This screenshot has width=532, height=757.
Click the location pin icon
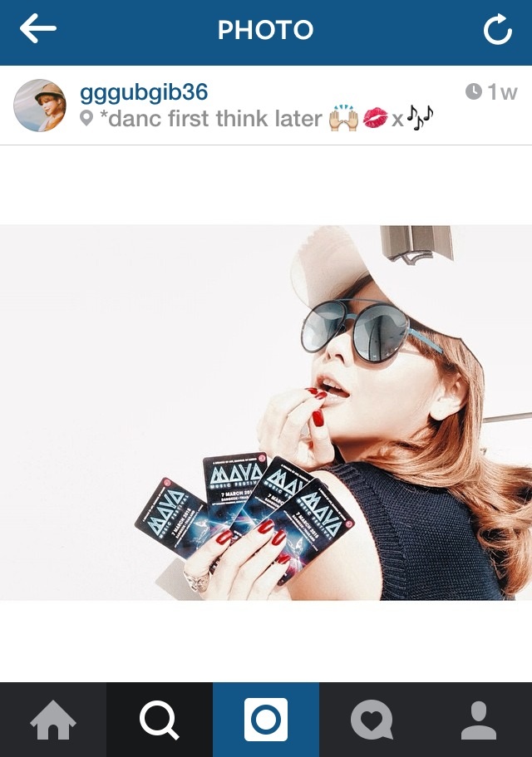[x=86, y=118]
